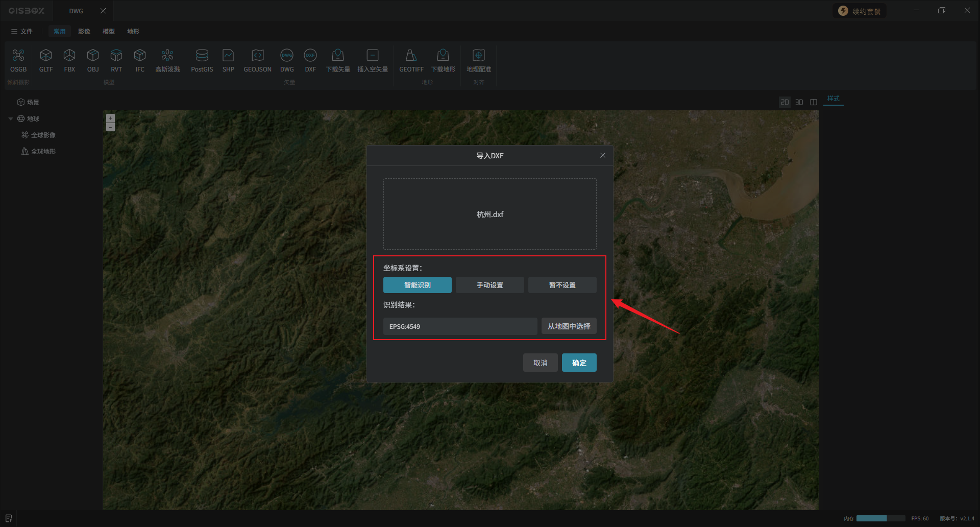Click the 地理配准 georeferencing icon
The image size is (980, 527).
478,56
